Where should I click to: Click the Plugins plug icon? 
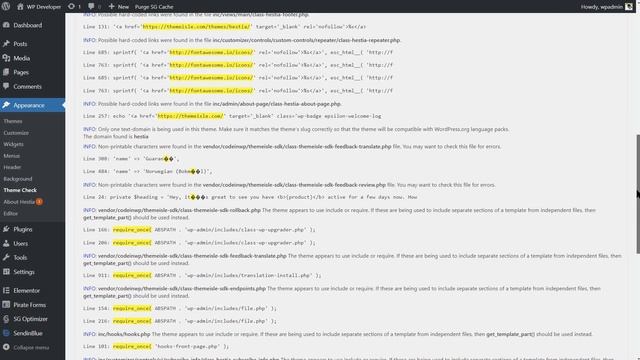click(x=6, y=229)
